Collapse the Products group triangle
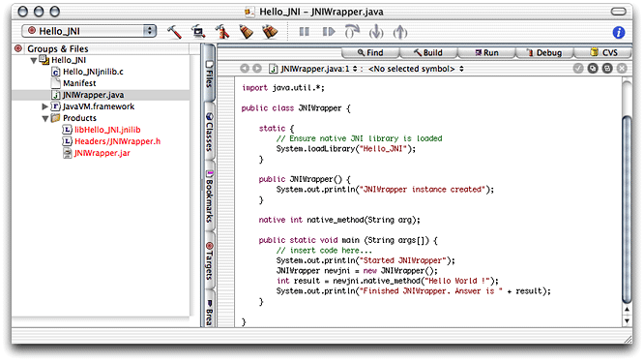Image resolution: width=644 pixels, height=362 pixels. (45, 118)
